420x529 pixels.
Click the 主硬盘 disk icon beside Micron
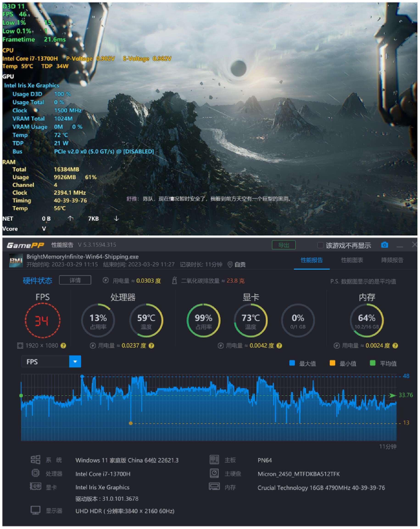click(x=214, y=473)
